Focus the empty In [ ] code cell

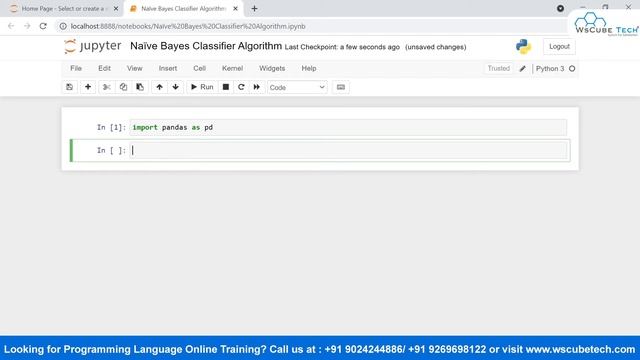(x=348, y=151)
